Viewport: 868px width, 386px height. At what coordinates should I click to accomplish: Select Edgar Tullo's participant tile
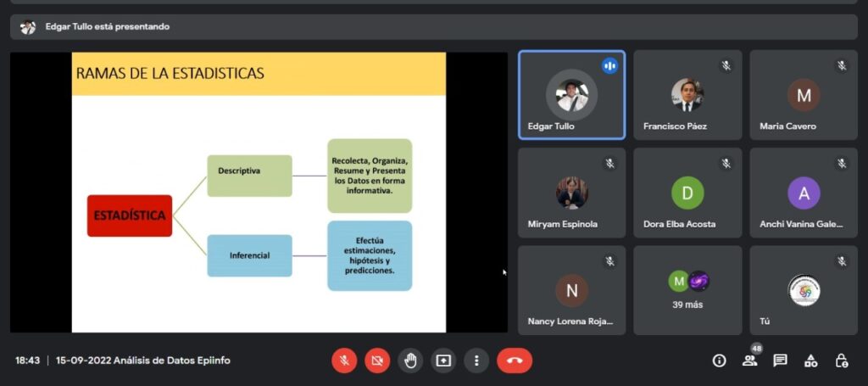(x=572, y=95)
